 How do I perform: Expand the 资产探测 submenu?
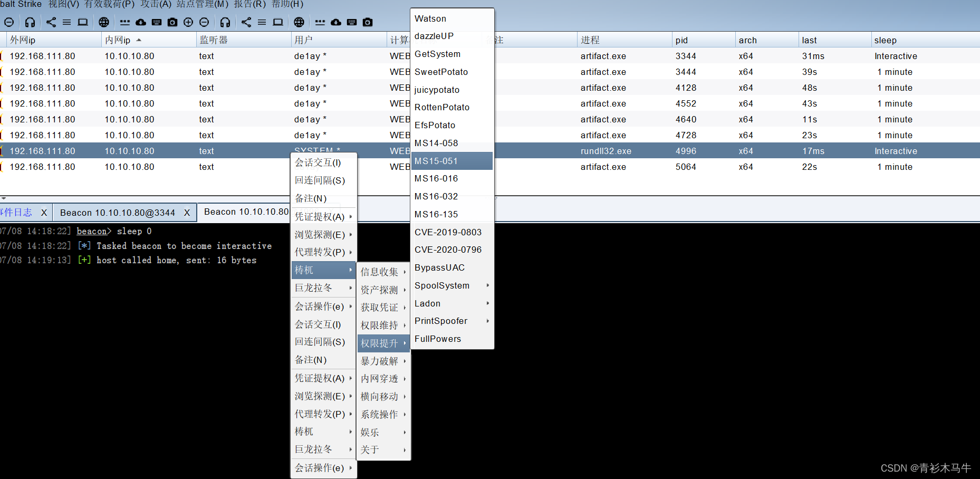click(383, 290)
